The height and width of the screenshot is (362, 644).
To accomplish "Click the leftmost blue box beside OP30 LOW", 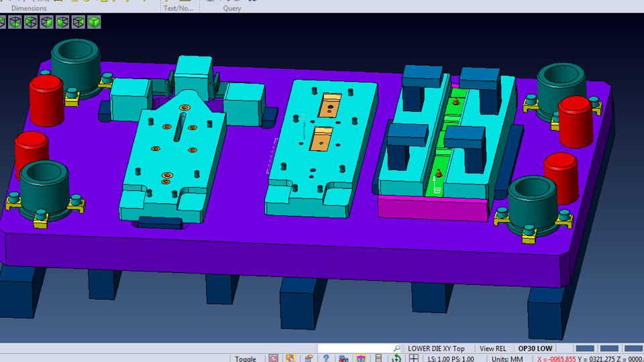I will pyautogui.click(x=585, y=349).
